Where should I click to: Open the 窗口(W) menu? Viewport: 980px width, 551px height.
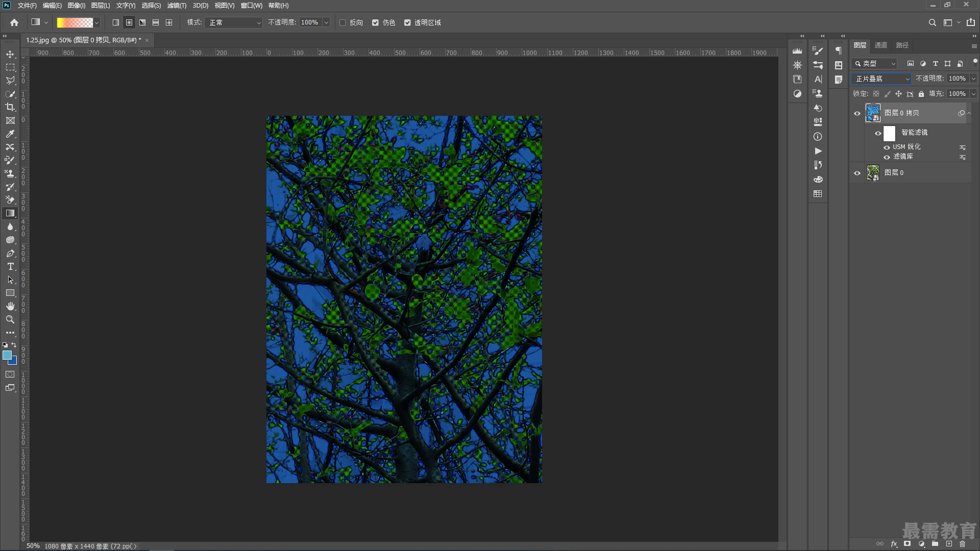[252, 6]
